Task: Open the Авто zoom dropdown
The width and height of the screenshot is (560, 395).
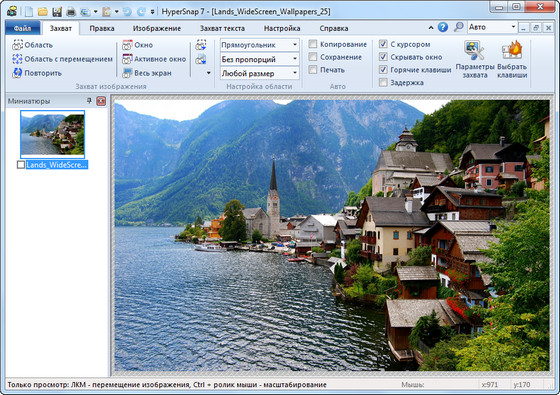Action: pos(492,27)
